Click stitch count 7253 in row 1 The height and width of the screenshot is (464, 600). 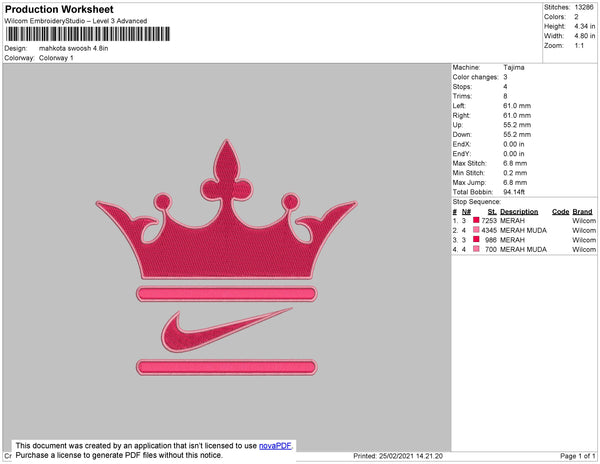pyautogui.click(x=489, y=221)
